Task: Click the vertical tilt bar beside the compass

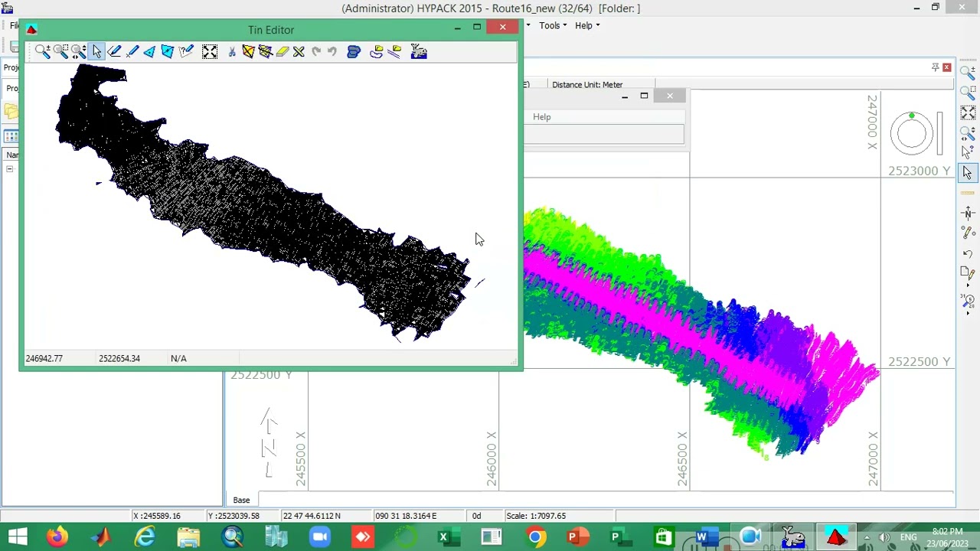Action: click(939, 133)
